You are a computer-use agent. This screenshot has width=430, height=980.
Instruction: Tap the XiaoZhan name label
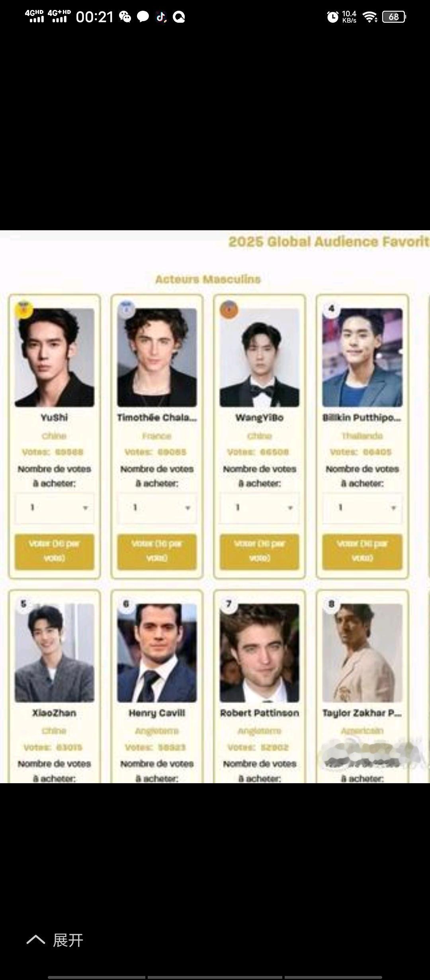click(x=55, y=713)
